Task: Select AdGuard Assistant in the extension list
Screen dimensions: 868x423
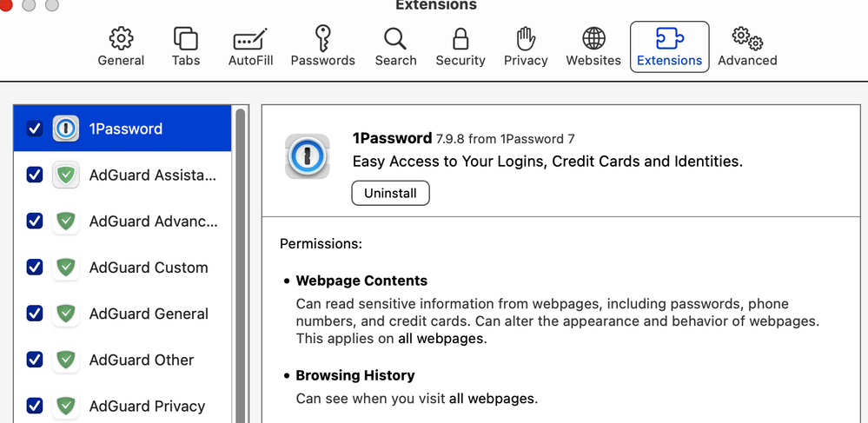Action: [152, 175]
